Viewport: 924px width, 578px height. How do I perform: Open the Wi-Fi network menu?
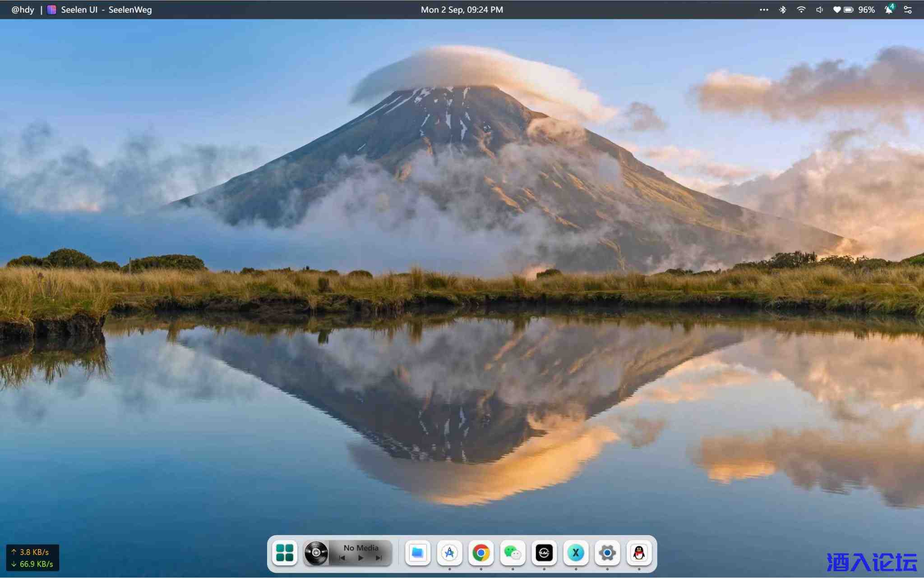coord(801,9)
